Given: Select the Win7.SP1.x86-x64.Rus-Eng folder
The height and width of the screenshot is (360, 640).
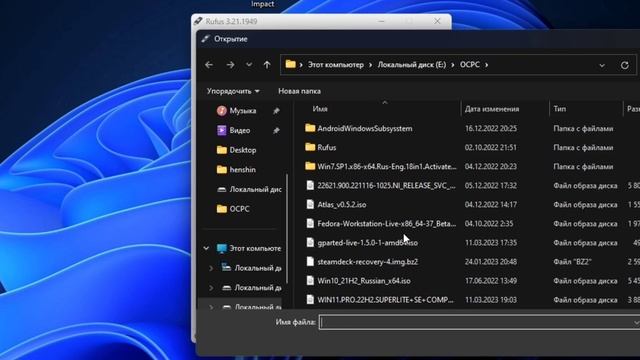Looking at the screenshot, I should click(387, 167).
